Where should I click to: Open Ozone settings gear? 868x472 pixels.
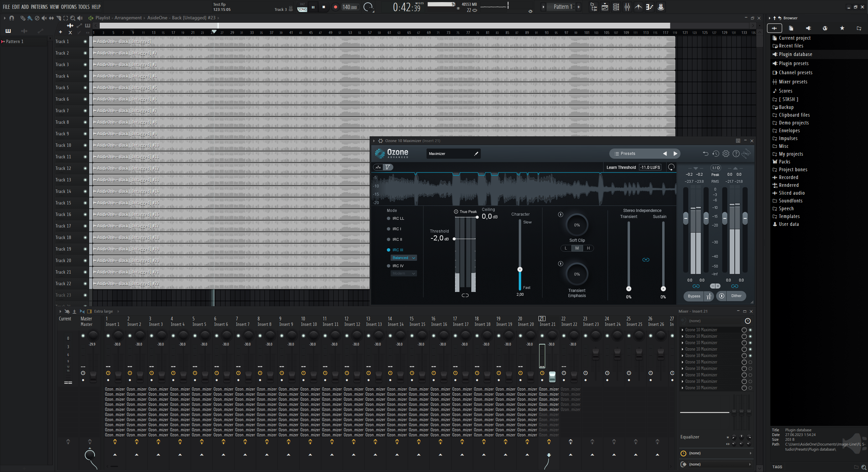tap(726, 154)
